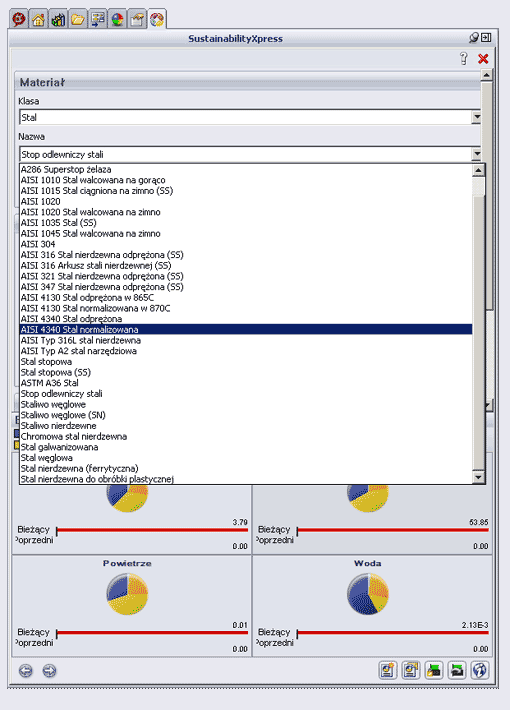
Task: Select the plain 'AISI 1020' entry
Action: 246,201
